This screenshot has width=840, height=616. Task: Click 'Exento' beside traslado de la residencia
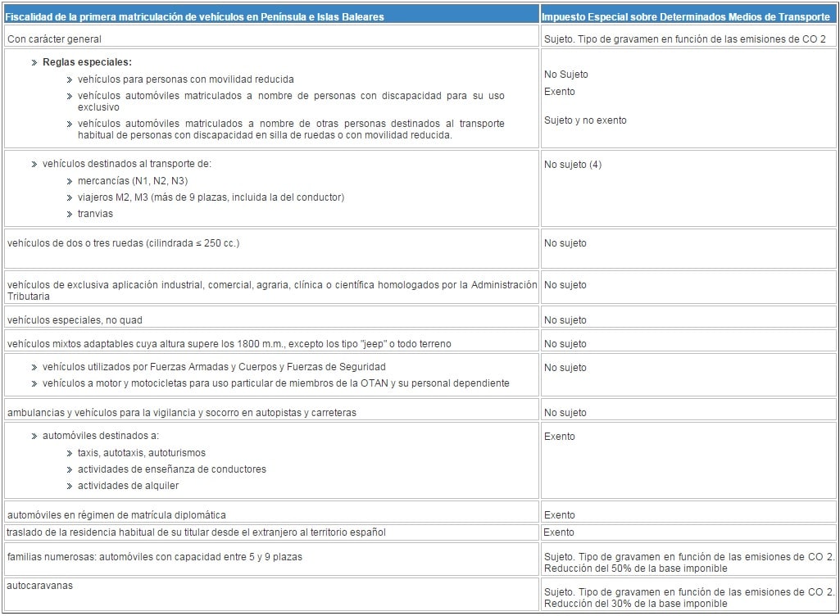point(559,532)
